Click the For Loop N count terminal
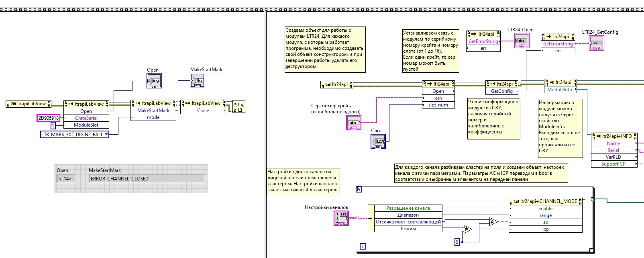 click(x=359, y=189)
